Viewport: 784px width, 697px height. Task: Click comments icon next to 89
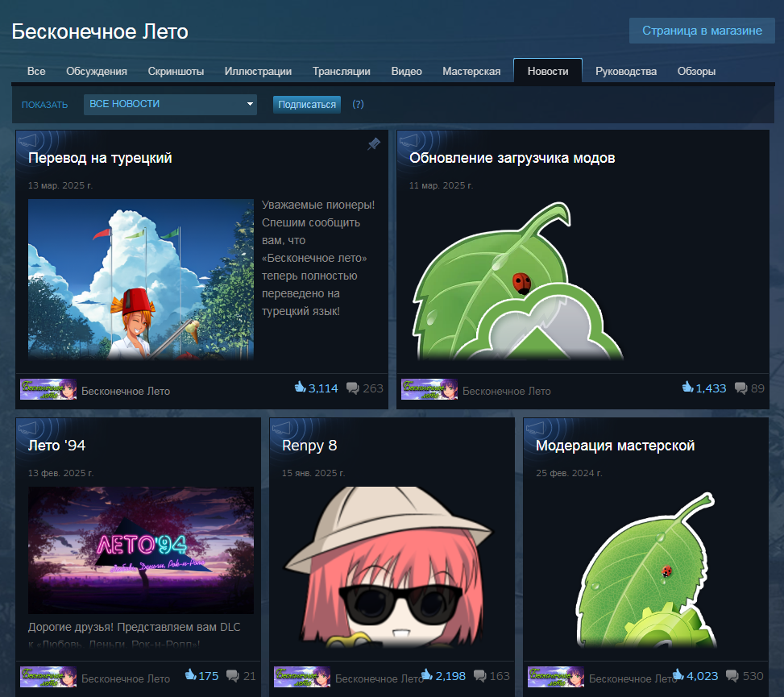[740, 388]
